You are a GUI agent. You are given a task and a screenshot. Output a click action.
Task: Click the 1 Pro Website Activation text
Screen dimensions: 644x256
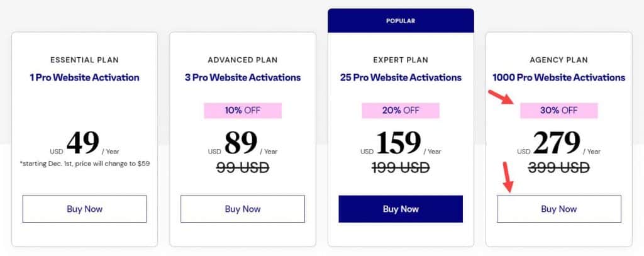pyautogui.click(x=84, y=78)
